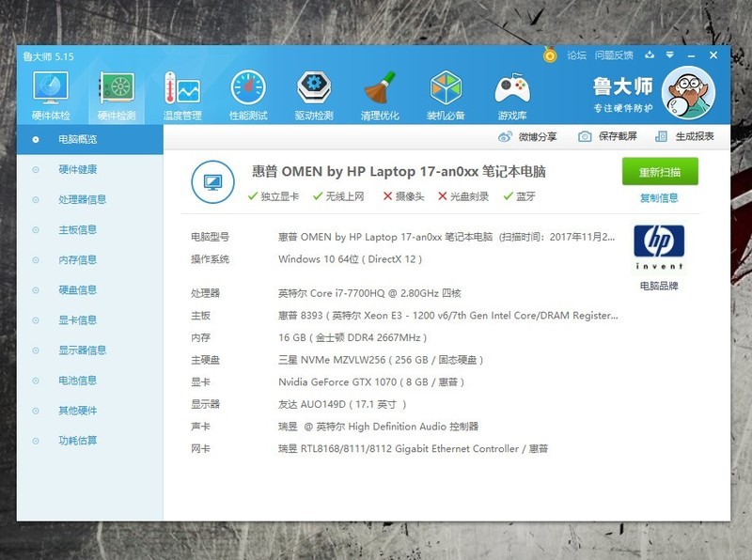752x560 pixels.
Task: Close the 鲁大师 window
Action: [x=713, y=55]
